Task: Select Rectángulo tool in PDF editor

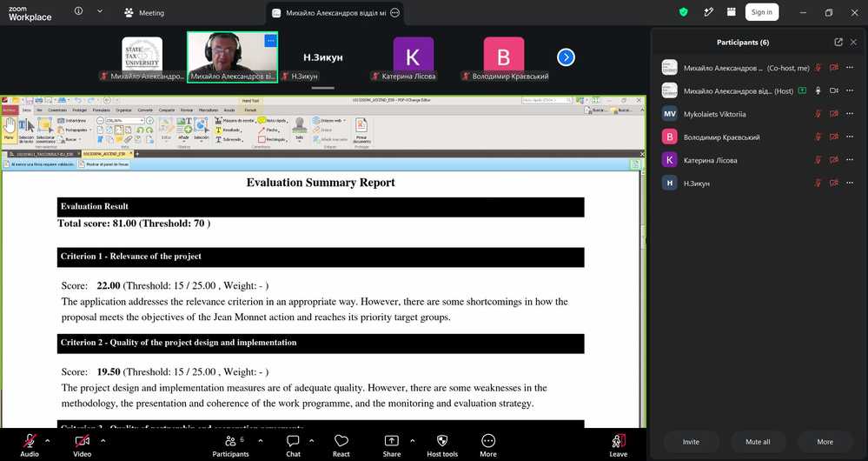Action: click(x=272, y=140)
